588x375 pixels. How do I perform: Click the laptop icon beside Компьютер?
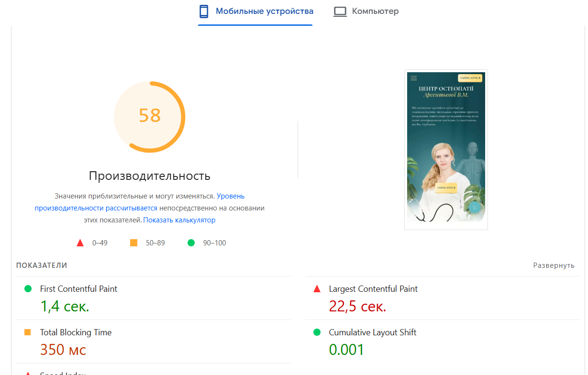tap(340, 11)
